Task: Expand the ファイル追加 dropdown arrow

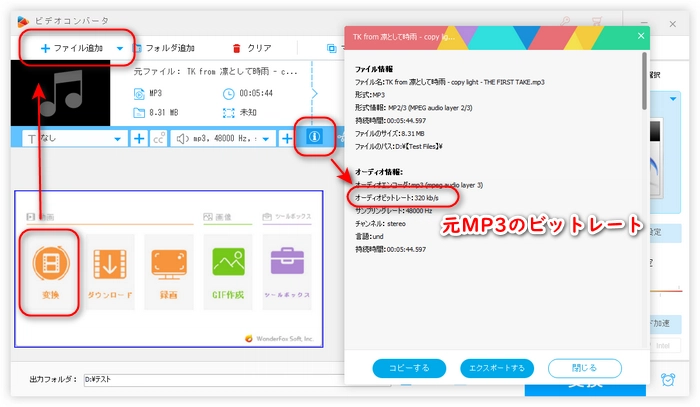Action: point(120,48)
